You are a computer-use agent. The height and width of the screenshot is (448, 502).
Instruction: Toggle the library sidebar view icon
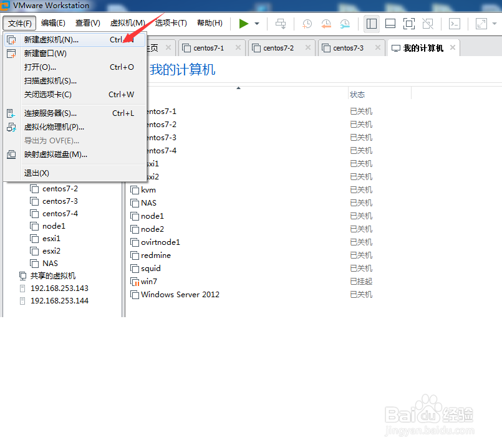pos(372,24)
